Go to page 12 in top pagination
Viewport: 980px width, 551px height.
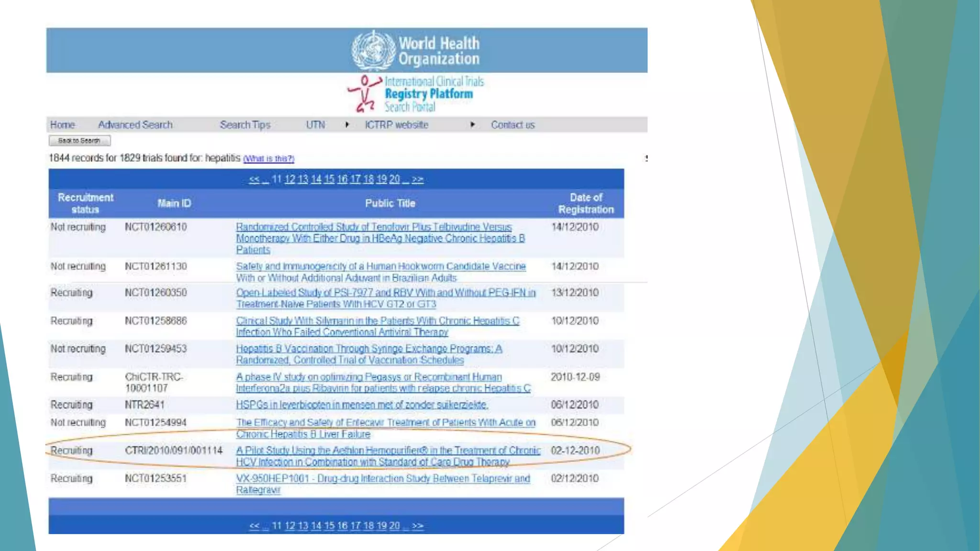pyautogui.click(x=290, y=179)
